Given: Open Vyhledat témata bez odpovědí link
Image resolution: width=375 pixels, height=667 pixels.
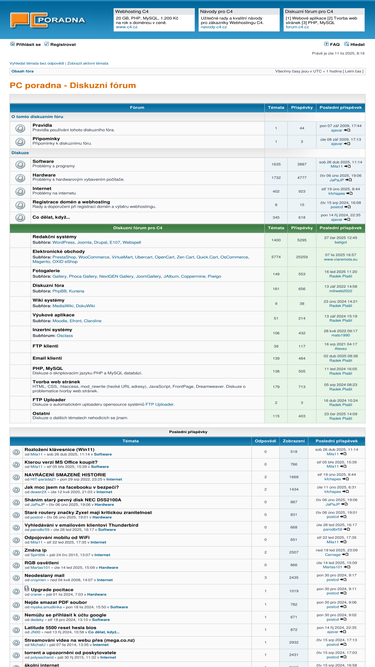Looking at the screenshot, I should point(37,63).
